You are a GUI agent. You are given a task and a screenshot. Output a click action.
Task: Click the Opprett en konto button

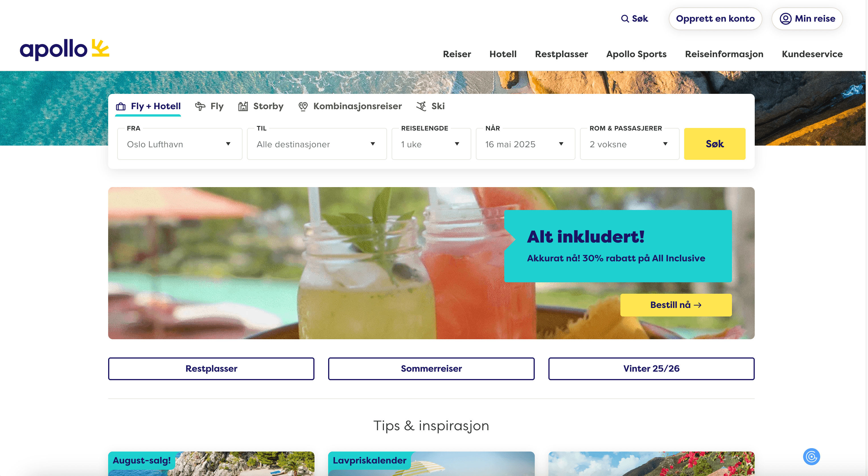tap(715, 18)
